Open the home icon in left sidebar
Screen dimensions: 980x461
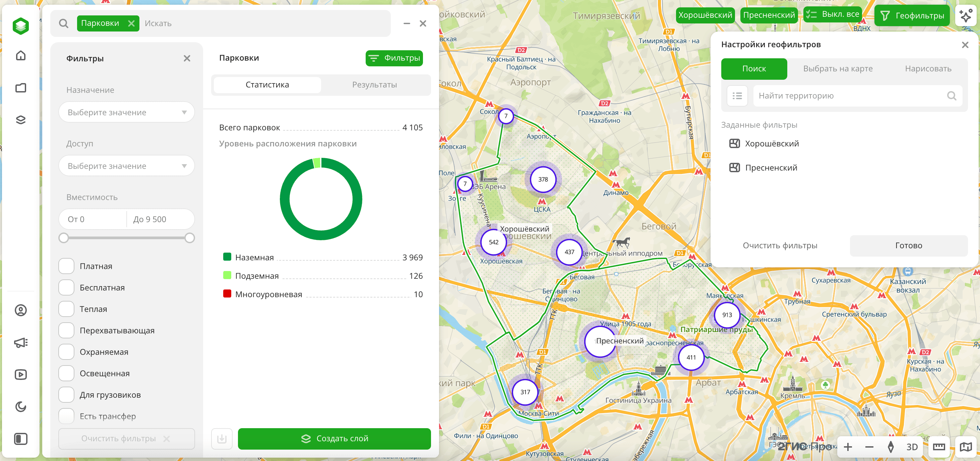coord(20,56)
